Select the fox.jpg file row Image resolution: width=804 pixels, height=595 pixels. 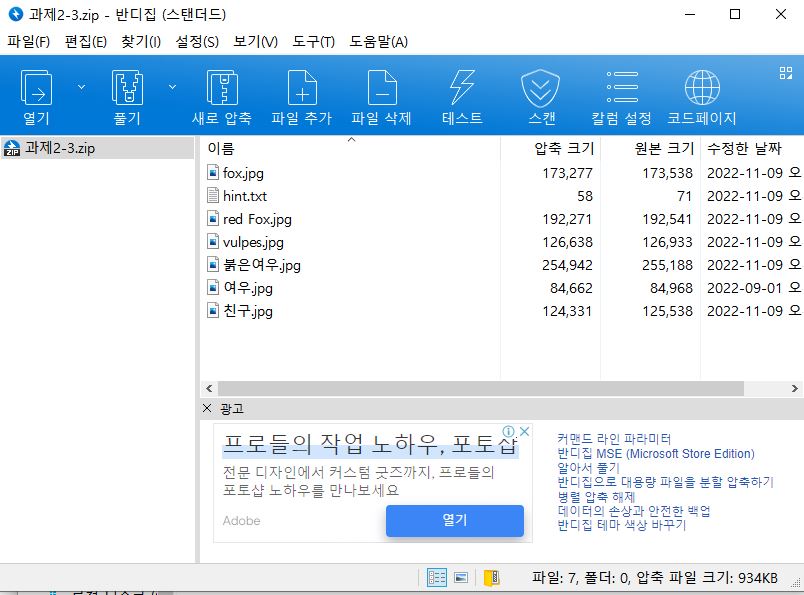tap(502, 173)
